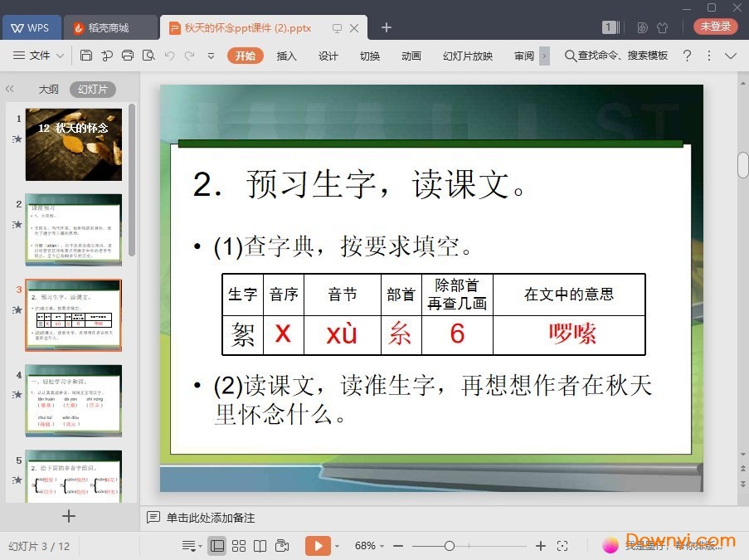Click the zoom slider handle

click(449, 546)
